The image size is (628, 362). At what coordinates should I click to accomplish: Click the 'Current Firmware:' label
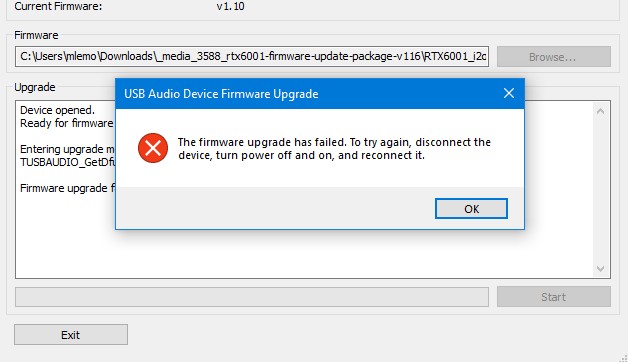(x=58, y=6)
